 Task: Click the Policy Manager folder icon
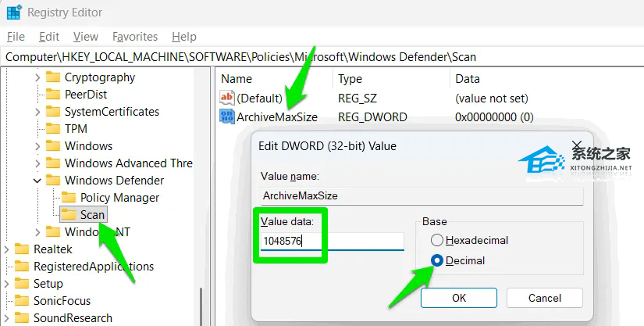pos(69,198)
